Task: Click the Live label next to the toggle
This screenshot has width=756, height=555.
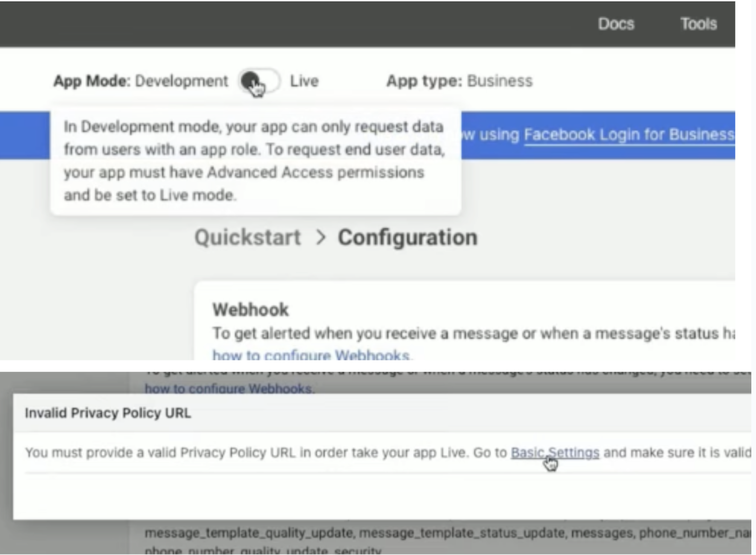Action: pyautogui.click(x=304, y=81)
